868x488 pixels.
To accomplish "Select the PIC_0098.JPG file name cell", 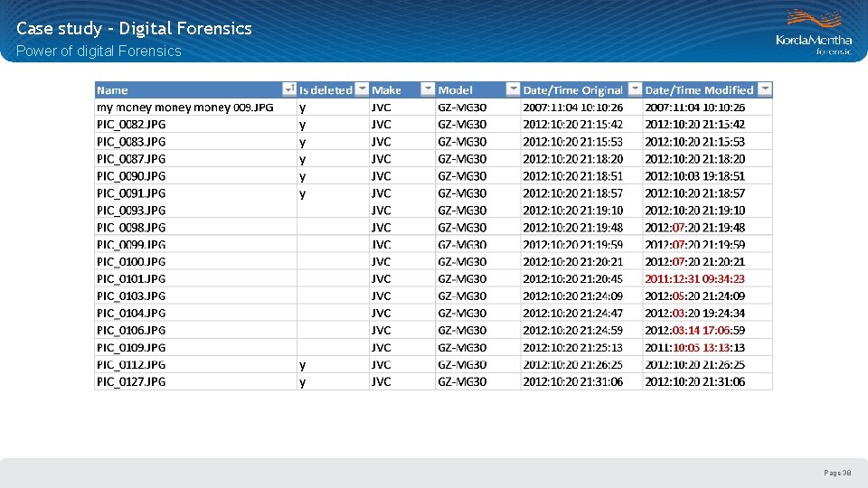I will tap(195, 228).
